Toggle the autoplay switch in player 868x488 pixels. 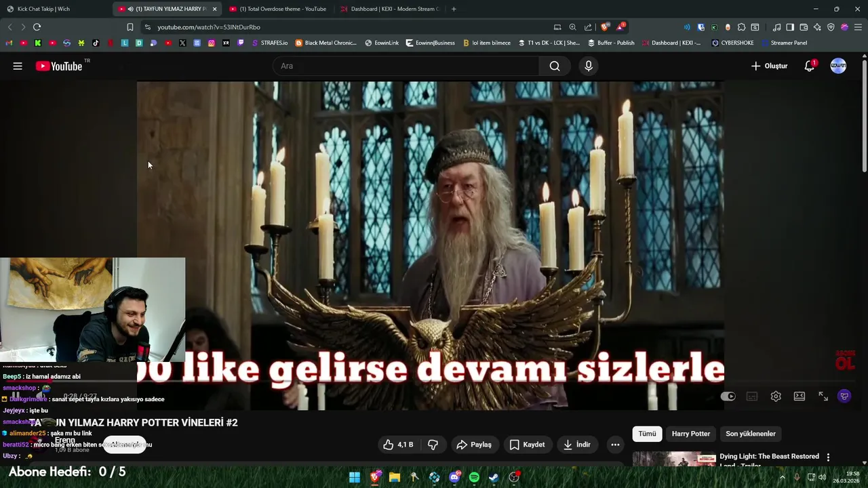pyautogui.click(x=728, y=396)
